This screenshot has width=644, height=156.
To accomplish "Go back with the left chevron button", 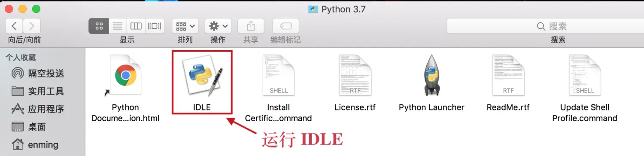I will (14, 26).
